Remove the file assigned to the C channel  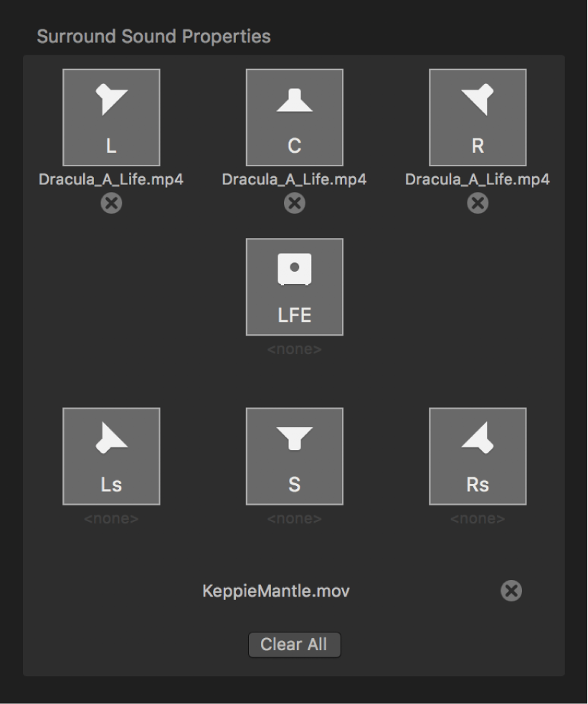tap(294, 204)
